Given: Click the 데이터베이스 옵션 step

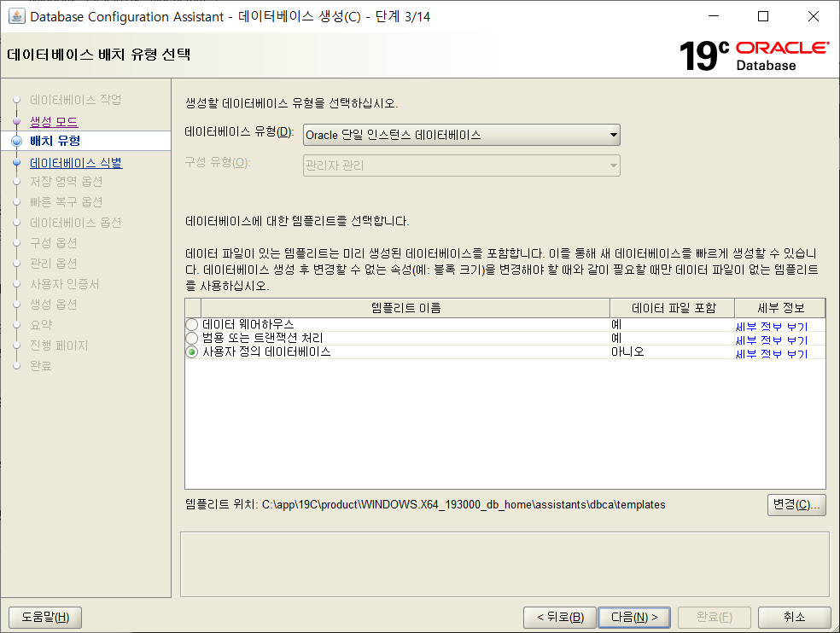Looking at the screenshot, I should click(75, 223).
